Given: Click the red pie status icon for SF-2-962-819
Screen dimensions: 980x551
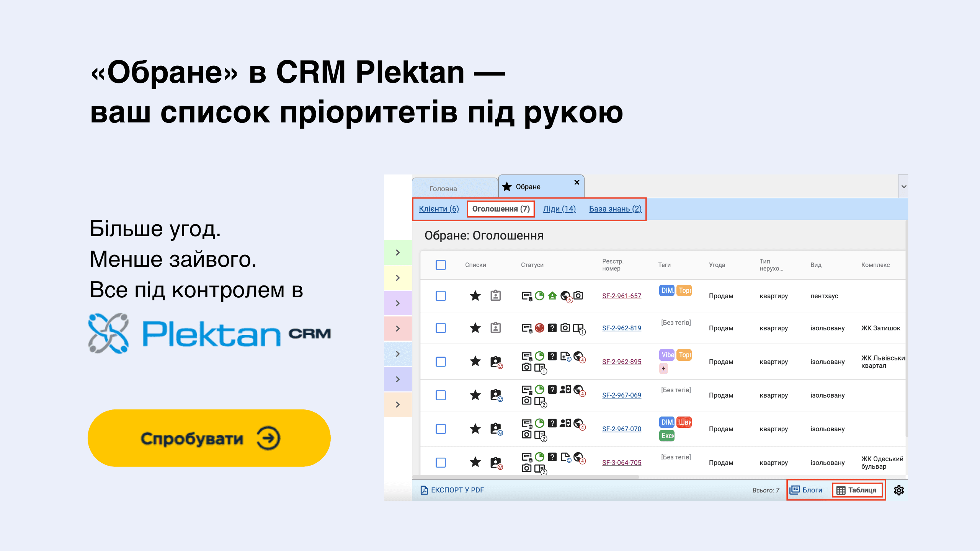Looking at the screenshot, I should coord(539,328).
